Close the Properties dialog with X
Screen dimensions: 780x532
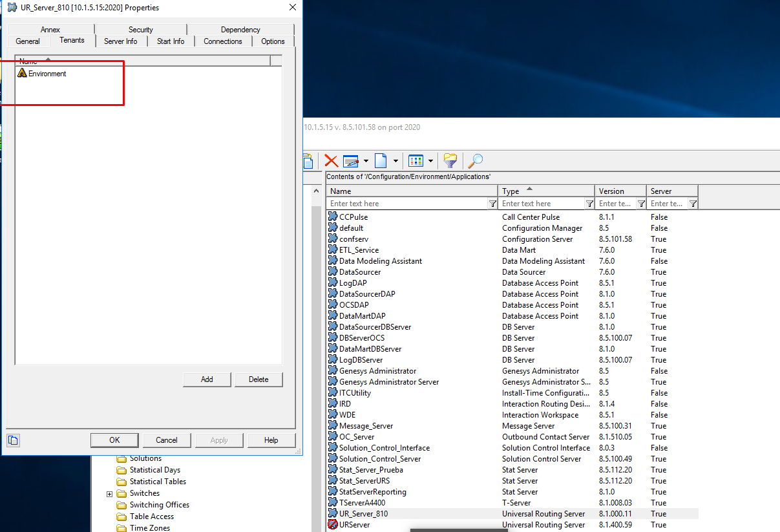[293, 8]
